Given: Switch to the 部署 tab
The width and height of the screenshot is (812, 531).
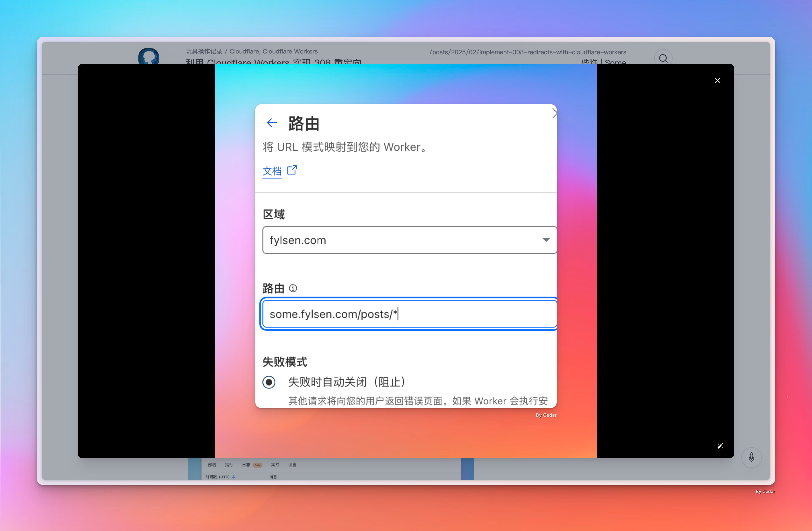Looking at the screenshot, I should [212, 465].
